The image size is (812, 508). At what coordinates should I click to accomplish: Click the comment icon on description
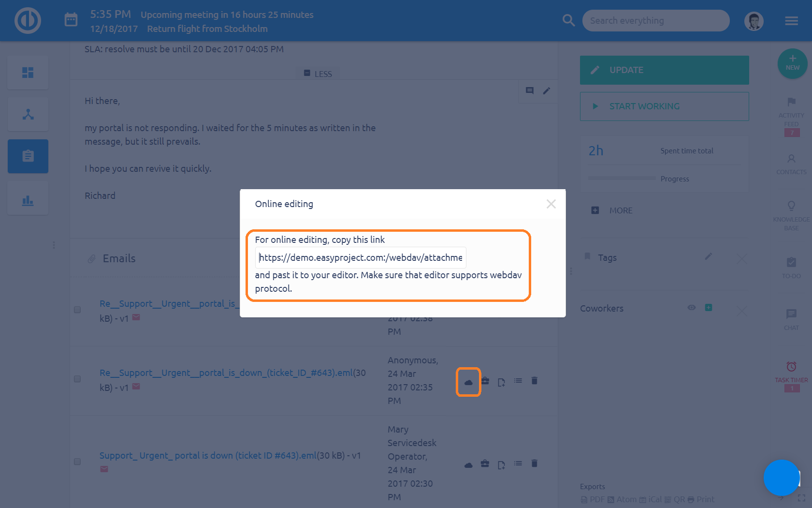530,90
